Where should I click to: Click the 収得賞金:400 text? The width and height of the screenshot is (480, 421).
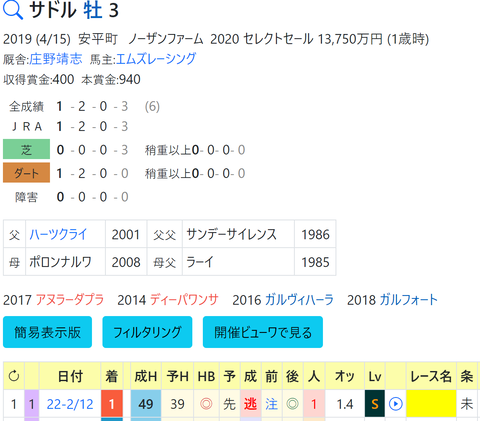point(39,79)
